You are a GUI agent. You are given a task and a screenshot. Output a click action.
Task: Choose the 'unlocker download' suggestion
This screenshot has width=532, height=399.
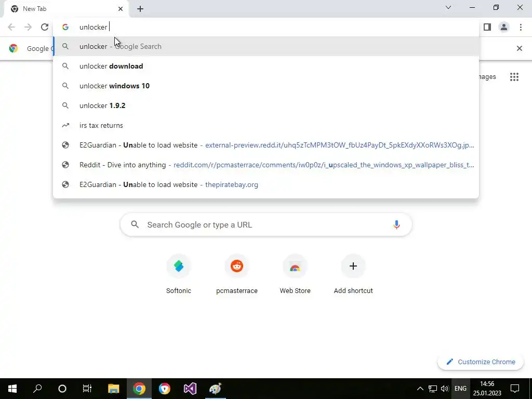point(267,66)
